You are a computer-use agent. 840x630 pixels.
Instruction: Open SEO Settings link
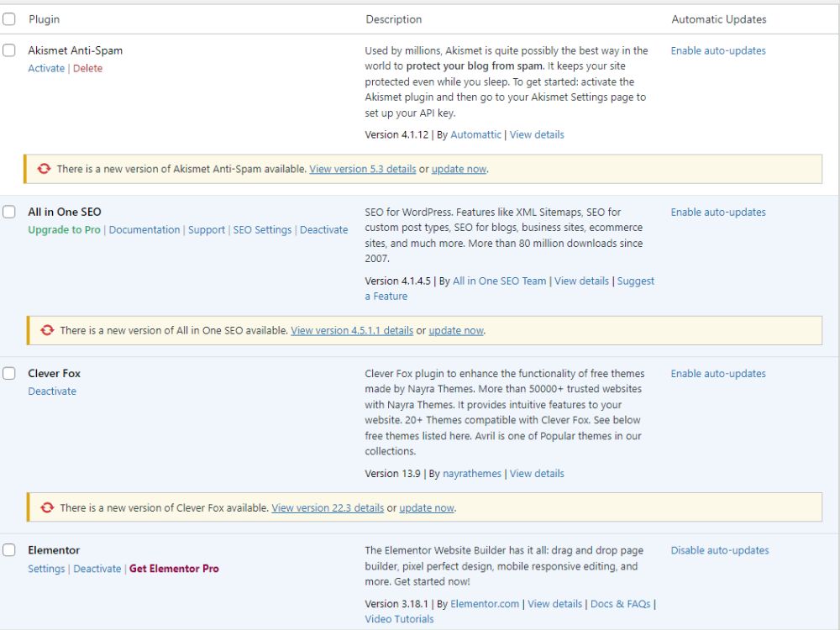pos(262,229)
